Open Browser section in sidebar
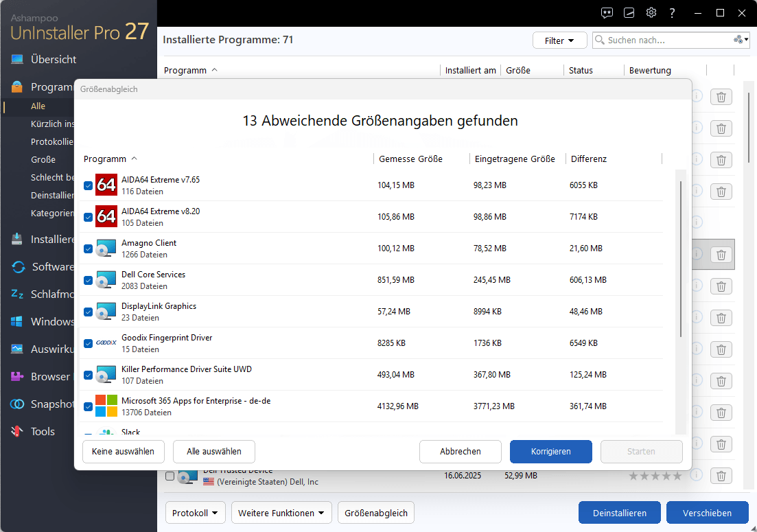The width and height of the screenshot is (757, 532). click(50, 377)
